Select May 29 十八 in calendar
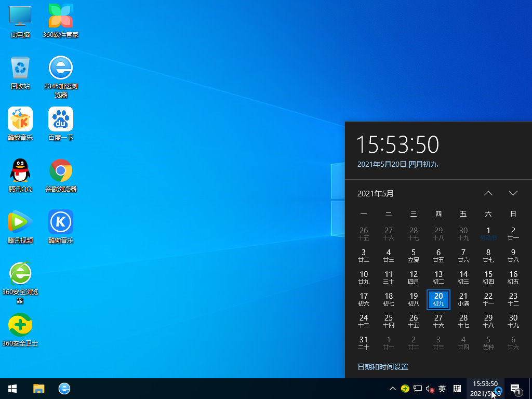The image size is (532, 399). coord(488,321)
